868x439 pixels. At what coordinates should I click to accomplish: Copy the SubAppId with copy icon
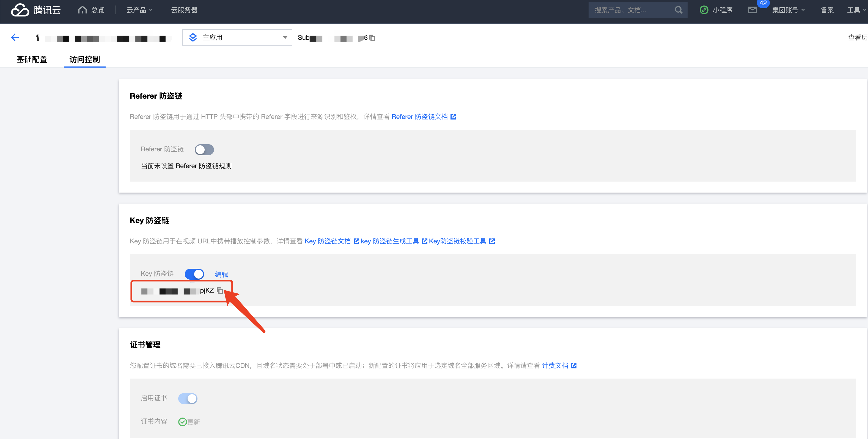372,38
